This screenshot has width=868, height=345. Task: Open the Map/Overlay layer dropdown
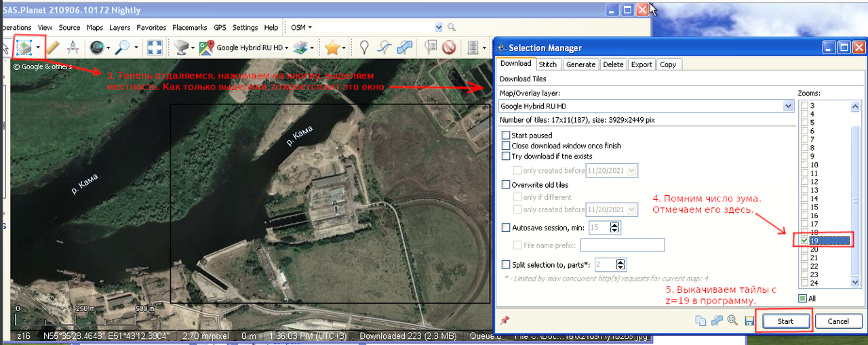pyautogui.click(x=788, y=106)
